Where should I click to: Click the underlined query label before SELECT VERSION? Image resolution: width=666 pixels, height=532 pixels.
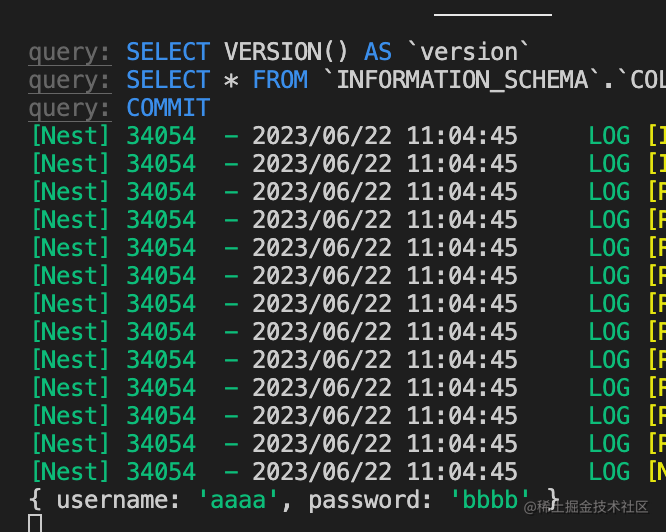pos(69,51)
